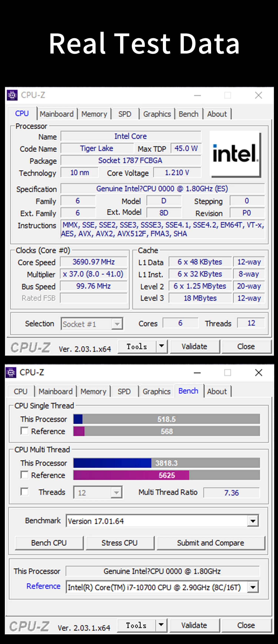The image size is (278, 644).
Task: Click Submit and Compare button
Action: pos(211,543)
